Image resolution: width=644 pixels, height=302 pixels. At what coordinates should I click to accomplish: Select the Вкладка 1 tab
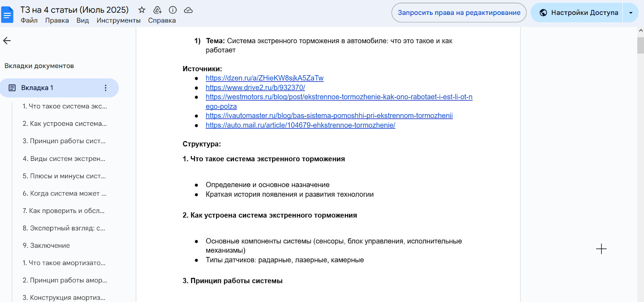(59, 88)
